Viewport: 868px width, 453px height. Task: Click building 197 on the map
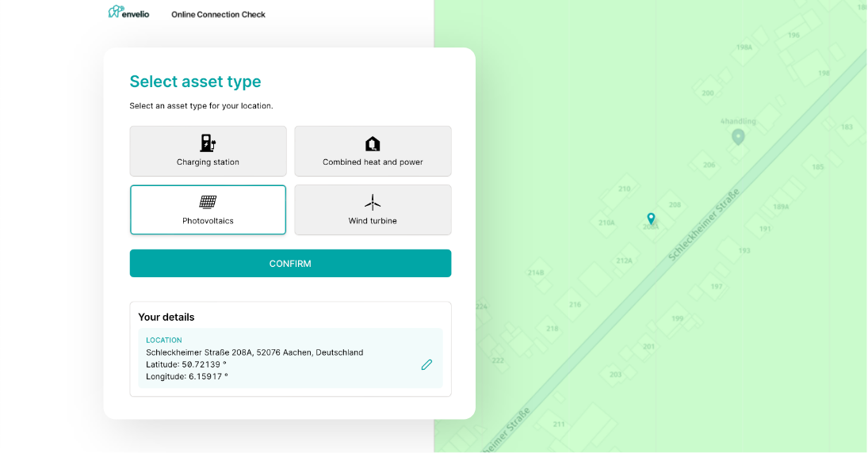(x=717, y=287)
